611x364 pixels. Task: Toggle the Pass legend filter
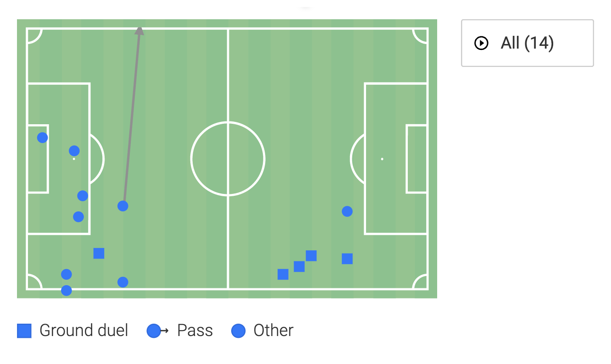point(180,331)
